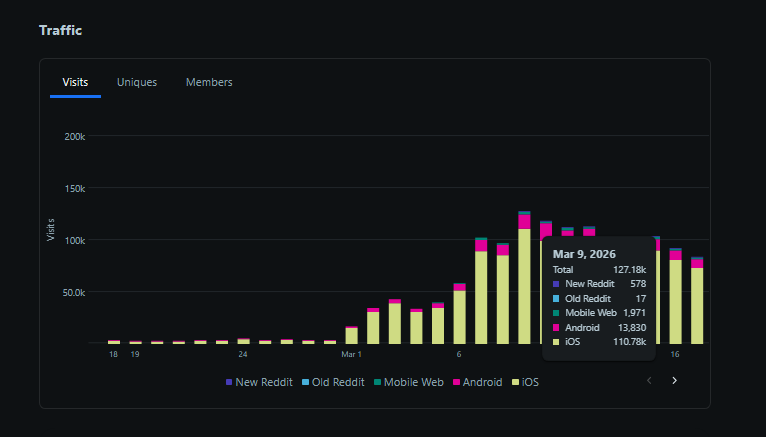
Task: Click the yellow iOS legend swatch
Action: (x=515, y=382)
